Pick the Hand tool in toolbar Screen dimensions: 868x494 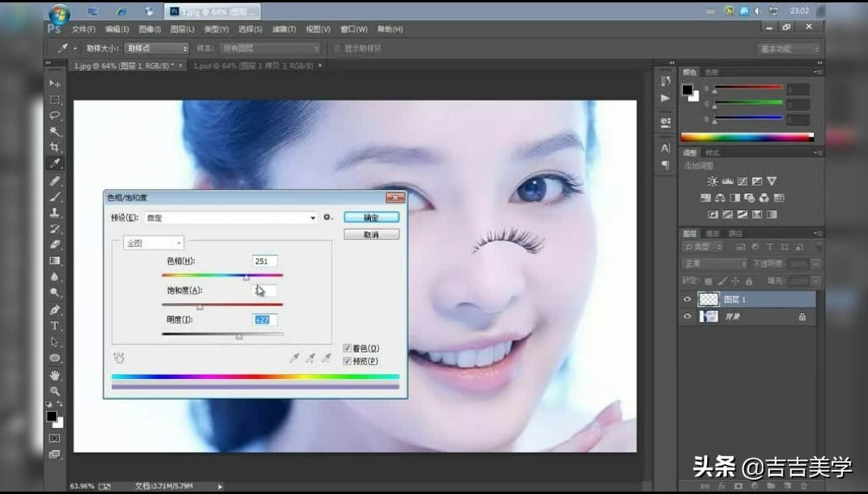coord(55,375)
